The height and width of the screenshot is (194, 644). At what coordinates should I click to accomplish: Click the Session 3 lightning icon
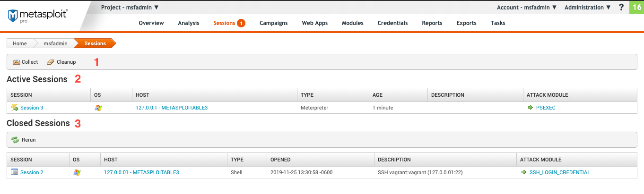(14, 108)
